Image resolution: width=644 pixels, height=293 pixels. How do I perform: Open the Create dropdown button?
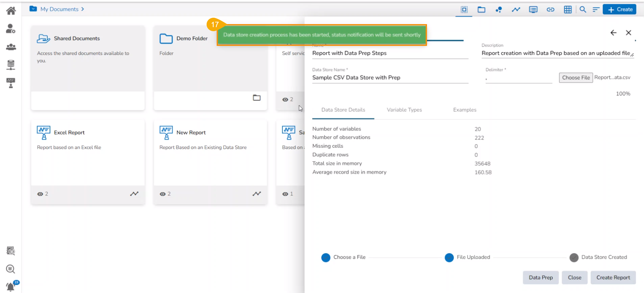pyautogui.click(x=620, y=9)
